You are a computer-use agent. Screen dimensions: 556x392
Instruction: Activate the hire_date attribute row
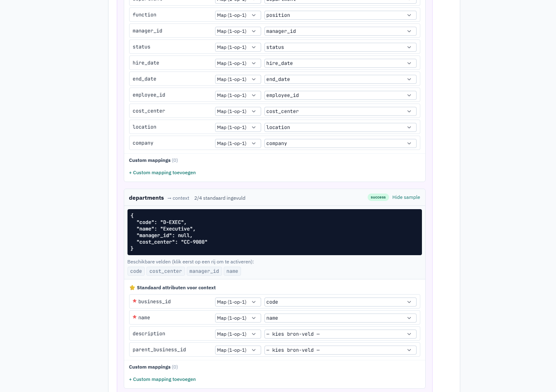[274, 63]
